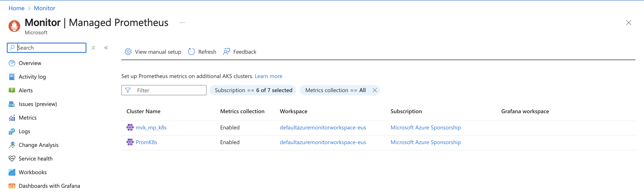
Task: Open the more options ellipsis beside title
Action: [182, 23]
